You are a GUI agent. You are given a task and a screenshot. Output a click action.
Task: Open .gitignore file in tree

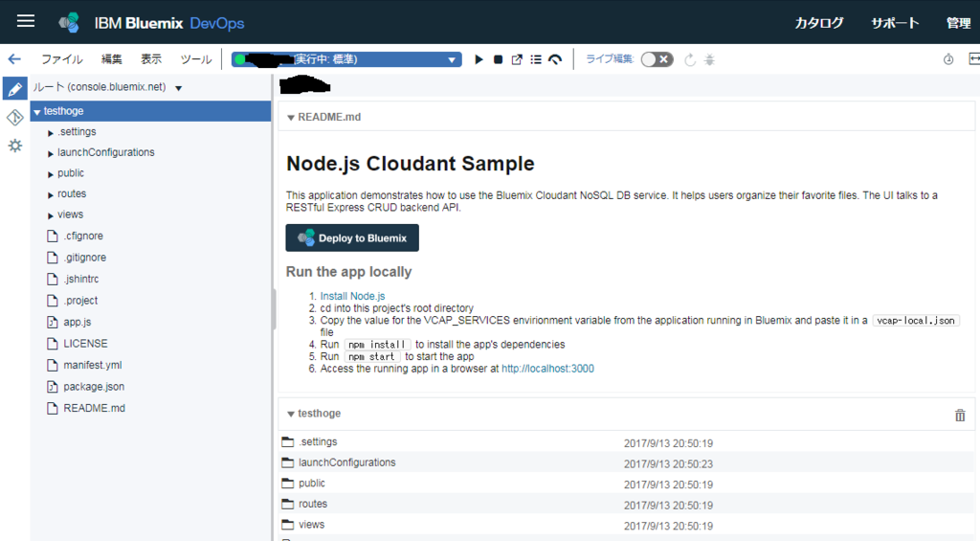pos(84,257)
